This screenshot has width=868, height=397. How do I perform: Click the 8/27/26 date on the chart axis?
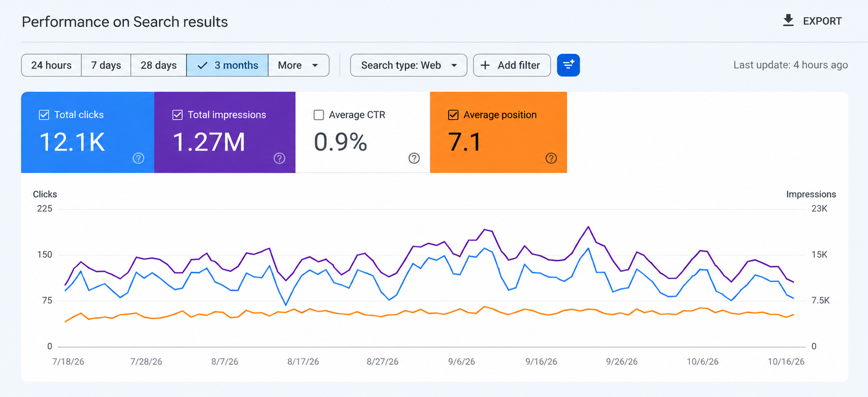pyautogui.click(x=382, y=362)
